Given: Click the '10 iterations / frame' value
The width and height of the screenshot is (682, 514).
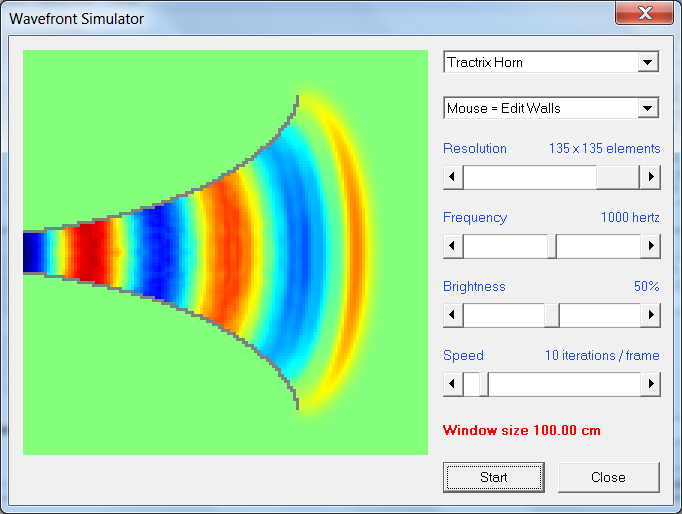Looking at the screenshot, I should click(602, 356).
